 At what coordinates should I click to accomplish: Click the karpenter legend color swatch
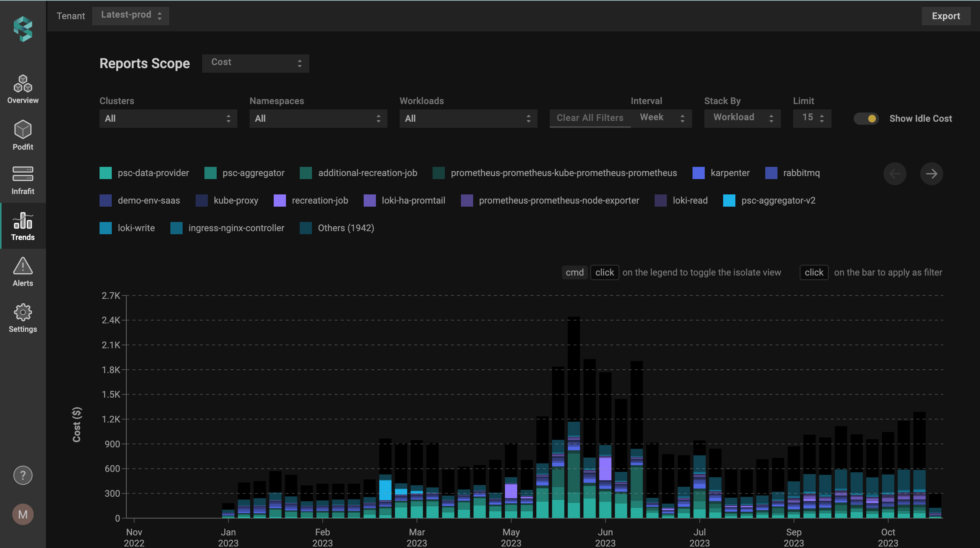(699, 173)
